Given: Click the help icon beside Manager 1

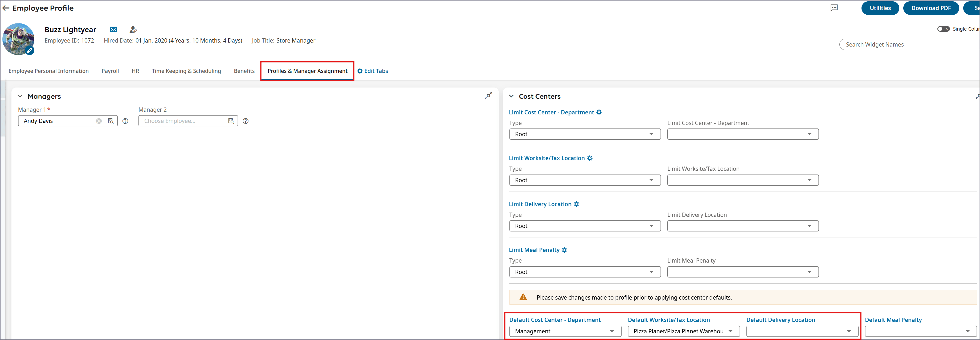Looking at the screenshot, I should click(125, 121).
